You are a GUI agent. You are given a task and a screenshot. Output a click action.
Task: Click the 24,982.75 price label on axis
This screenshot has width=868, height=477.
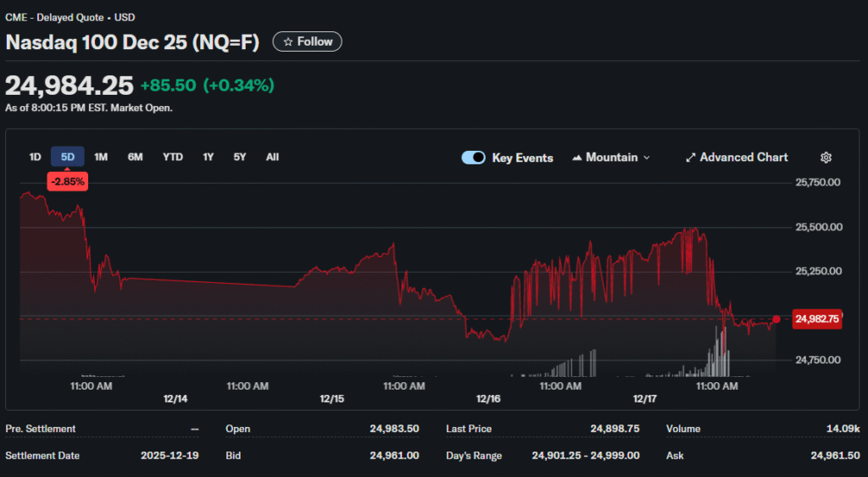point(817,319)
